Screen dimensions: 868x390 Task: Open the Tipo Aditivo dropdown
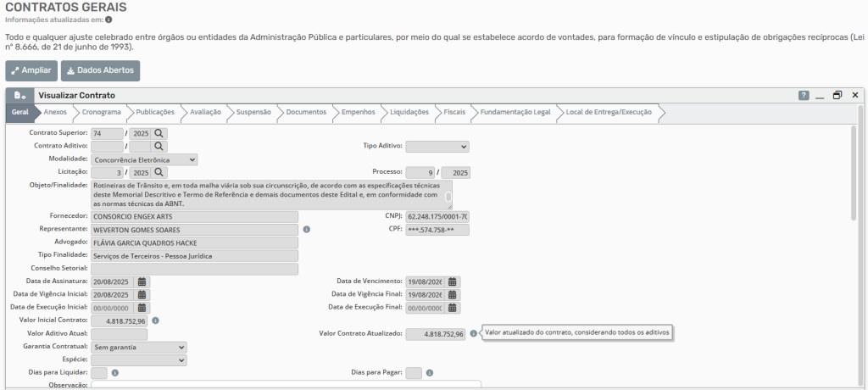pyautogui.click(x=437, y=146)
